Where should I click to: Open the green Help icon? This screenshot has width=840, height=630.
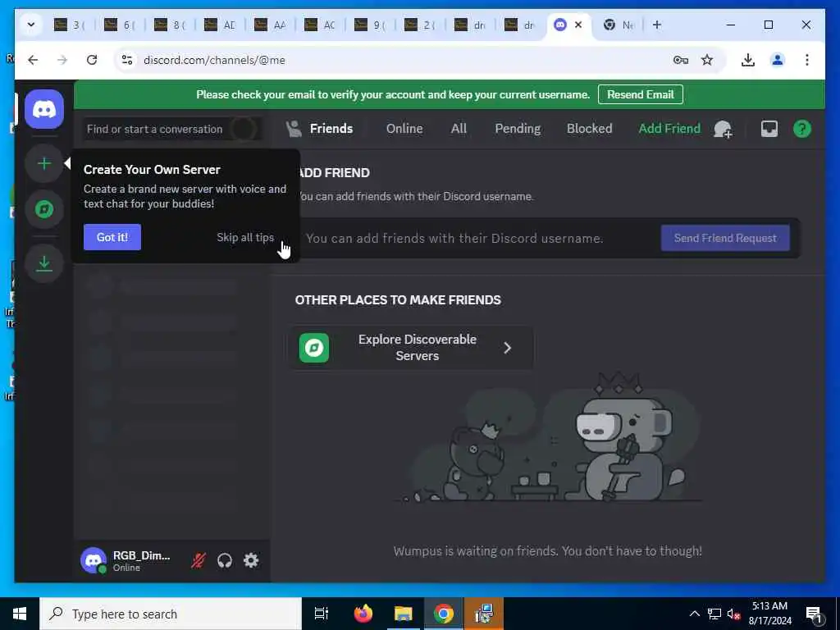pyautogui.click(x=802, y=129)
